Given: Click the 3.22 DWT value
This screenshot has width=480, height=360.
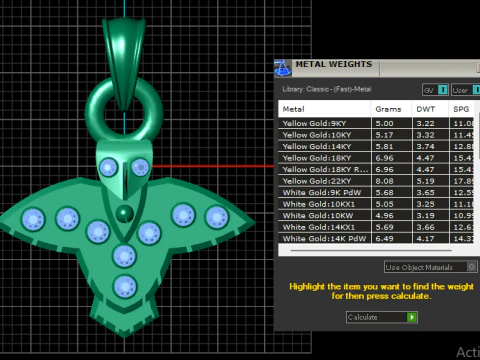Looking at the screenshot, I should click(x=425, y=123).
